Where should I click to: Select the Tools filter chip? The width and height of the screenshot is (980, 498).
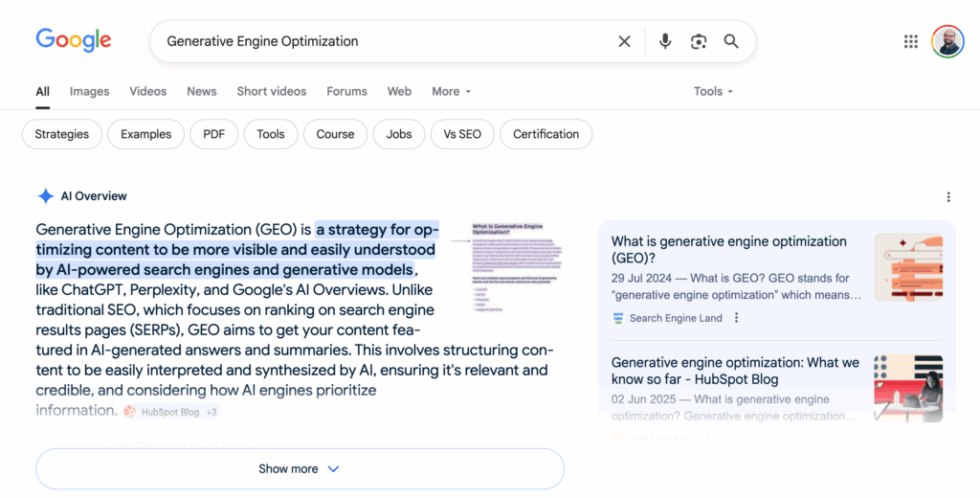click(x=271, y=134)
